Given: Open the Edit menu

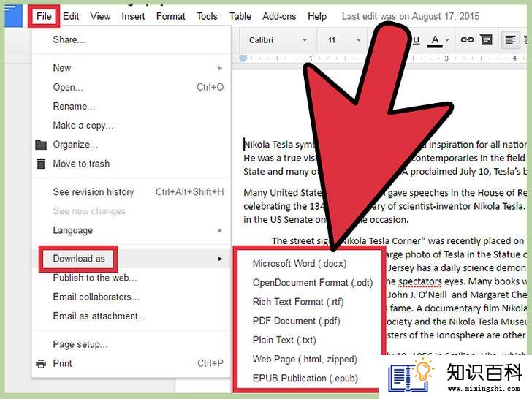Looking at the screenshot, I should [71, 16].
